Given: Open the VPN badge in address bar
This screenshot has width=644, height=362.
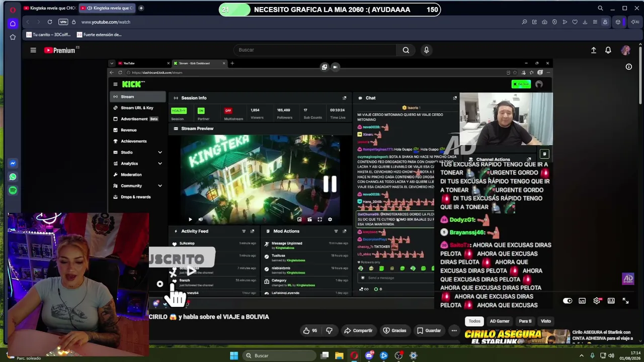Looking at the screenshot, I should (63, 22).
